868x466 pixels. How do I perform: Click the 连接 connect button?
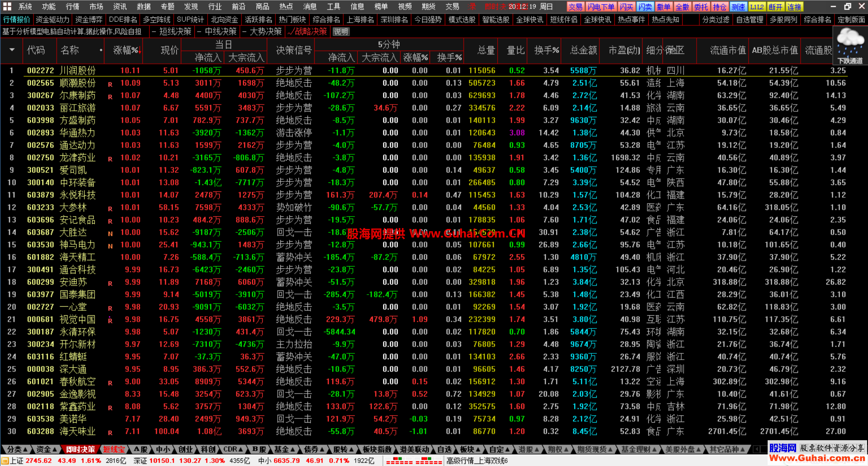point(794,7)
